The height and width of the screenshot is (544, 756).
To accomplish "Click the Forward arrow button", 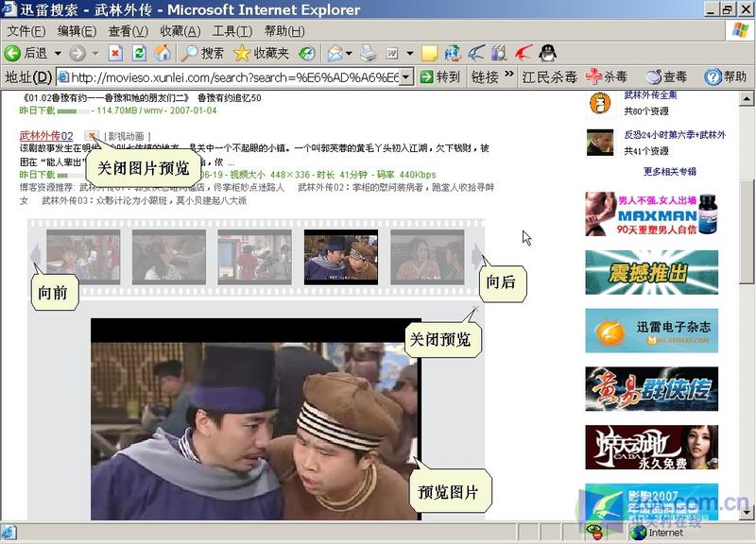I will pyautogui.click(x=77, y=53).
